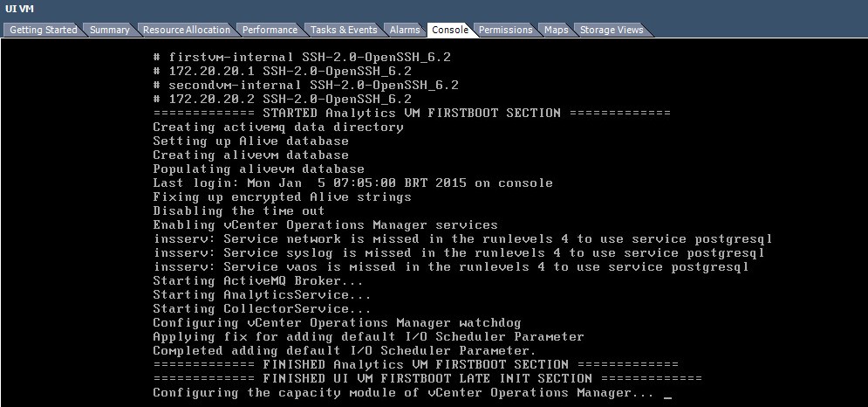Go to the Permissions tab
Image resolution: width=868 pixels, height=407 pixels.
click(x=505, y=30)
